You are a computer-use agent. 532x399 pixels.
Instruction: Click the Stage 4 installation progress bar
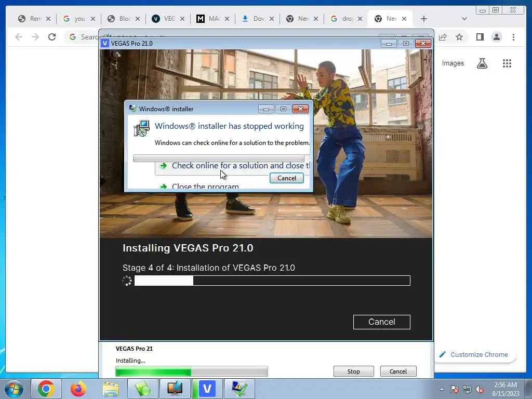coord(272,281)
